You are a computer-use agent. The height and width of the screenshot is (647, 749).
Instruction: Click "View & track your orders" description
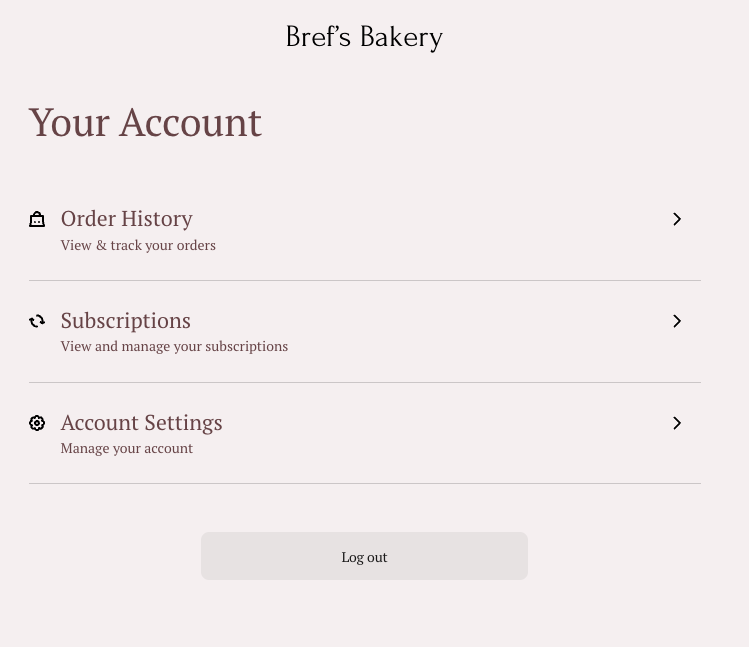(x=138, y=245)
